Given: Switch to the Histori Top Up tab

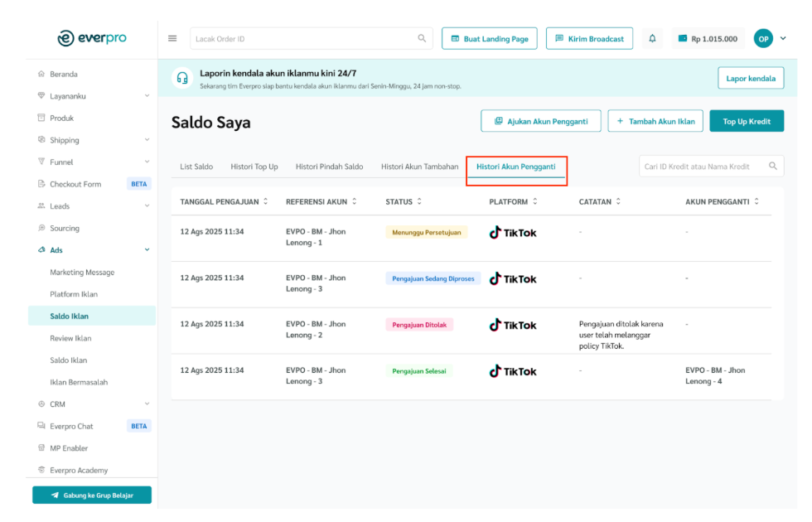Looking at the screenshot, I should 254,167.
